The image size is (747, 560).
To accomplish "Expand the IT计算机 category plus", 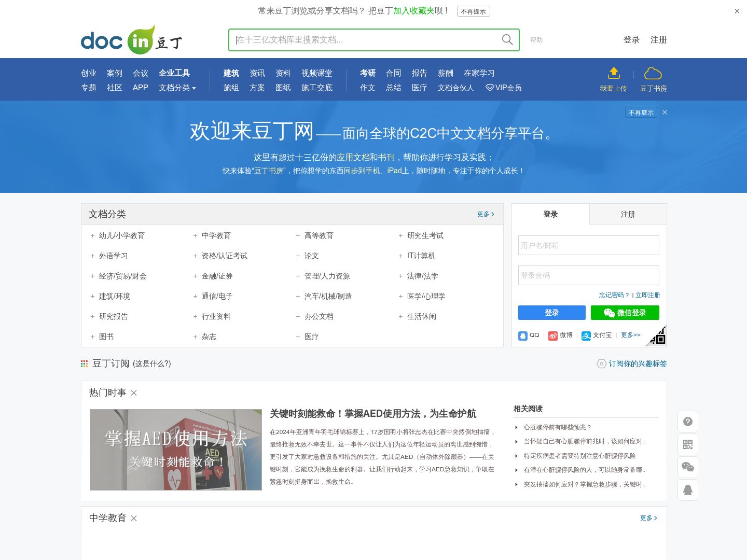I will pyautogui.click(x=401, y=256).
